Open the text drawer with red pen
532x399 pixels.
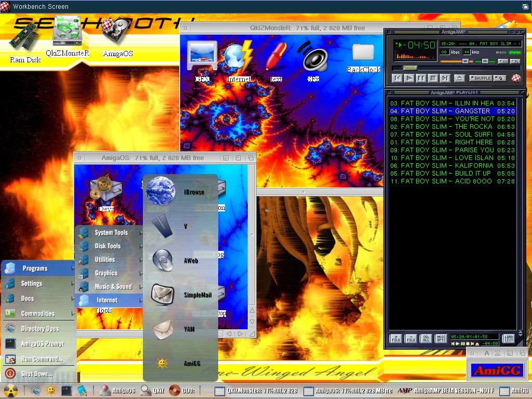(276, 61)
